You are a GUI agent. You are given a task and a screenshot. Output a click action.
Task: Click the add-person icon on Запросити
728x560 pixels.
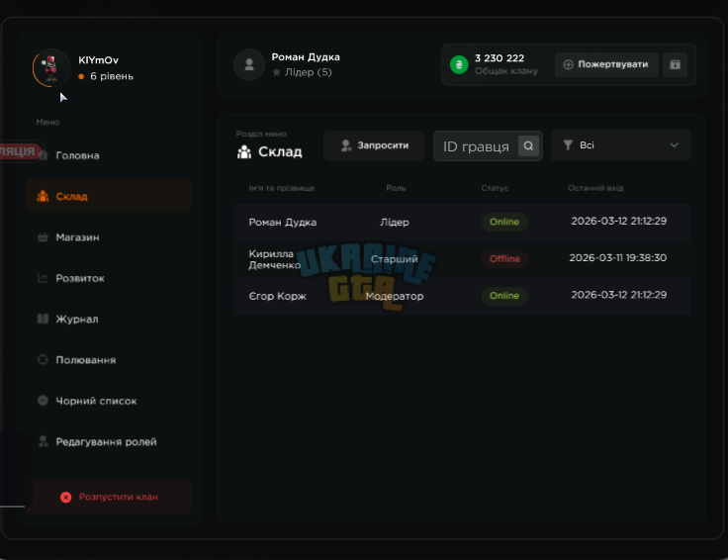(346, 145)
